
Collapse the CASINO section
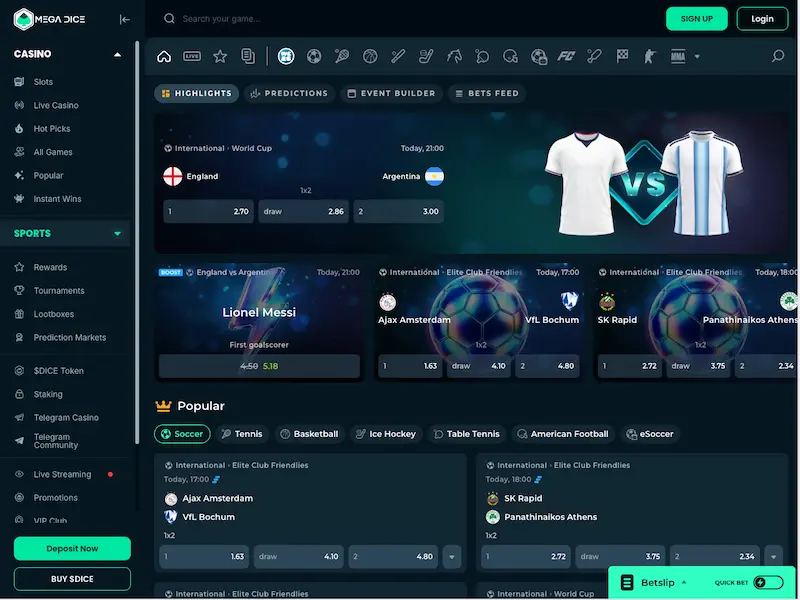(x=117, y=54)
